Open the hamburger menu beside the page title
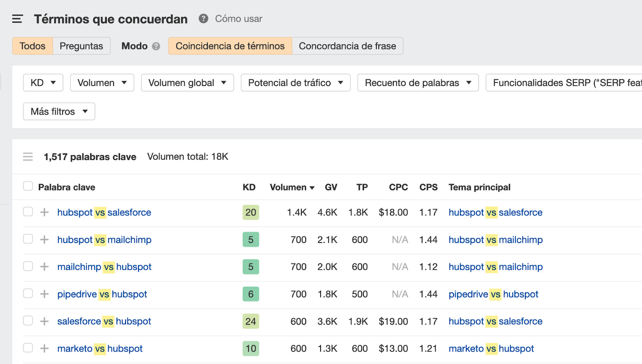The width and height of the screenshot is (642, 364). (17, 19)
